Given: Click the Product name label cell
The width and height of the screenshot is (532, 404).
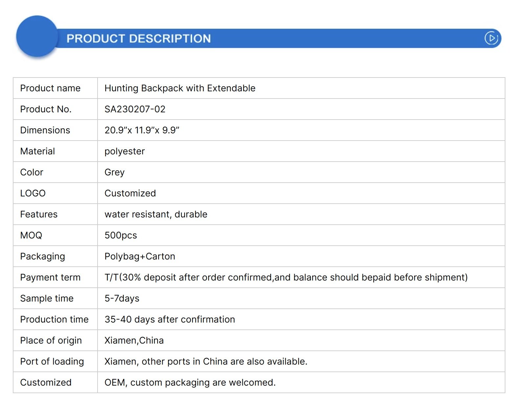Looking at the screenshot, I should pyautogui.click(x=55, y=88).
